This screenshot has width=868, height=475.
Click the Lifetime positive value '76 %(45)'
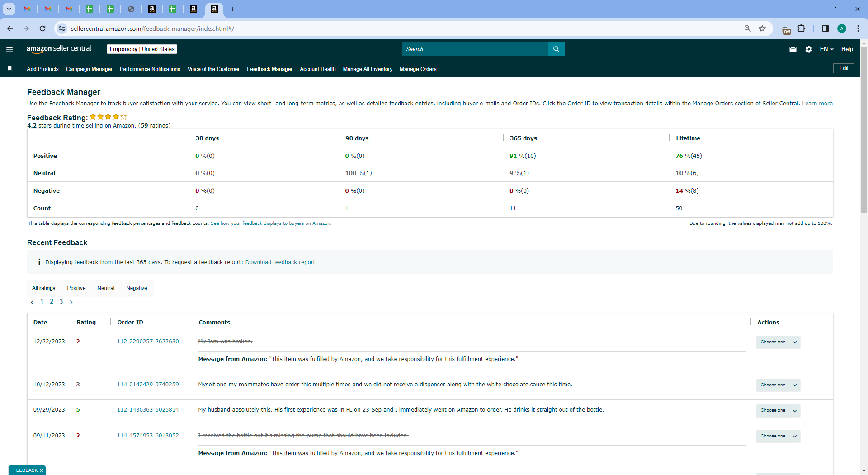[x=689, y=156]
